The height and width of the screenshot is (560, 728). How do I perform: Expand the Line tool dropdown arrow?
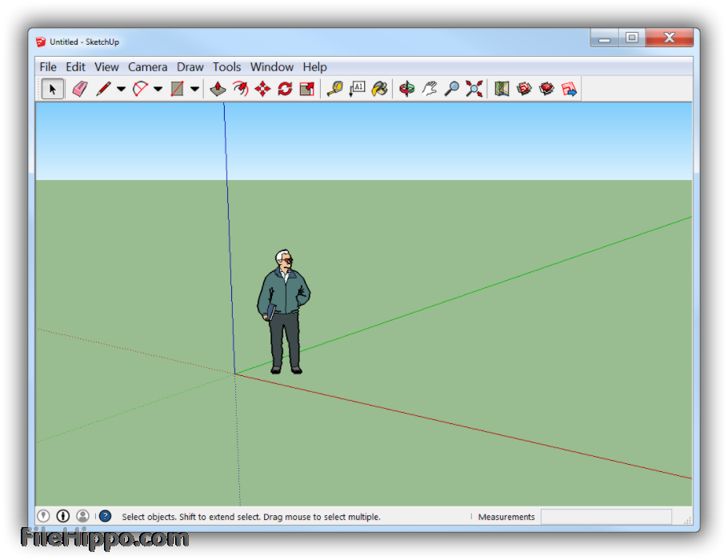click(x=121, y=89)
